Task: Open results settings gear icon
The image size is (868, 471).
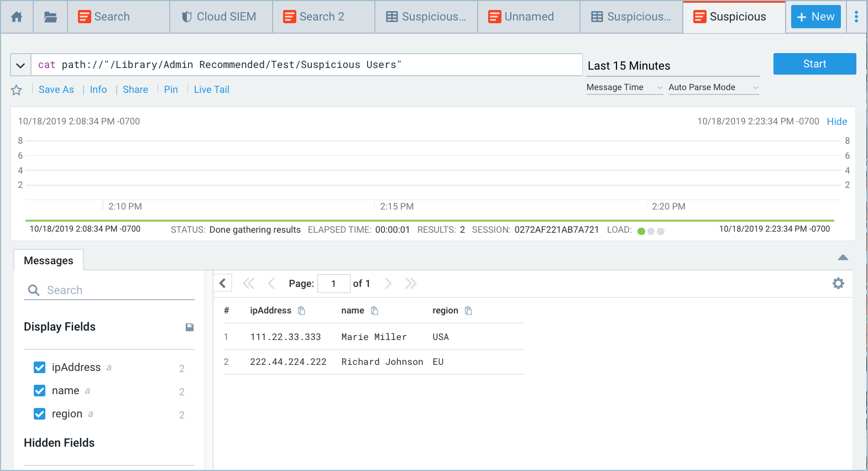Action: tap(838, 284)
